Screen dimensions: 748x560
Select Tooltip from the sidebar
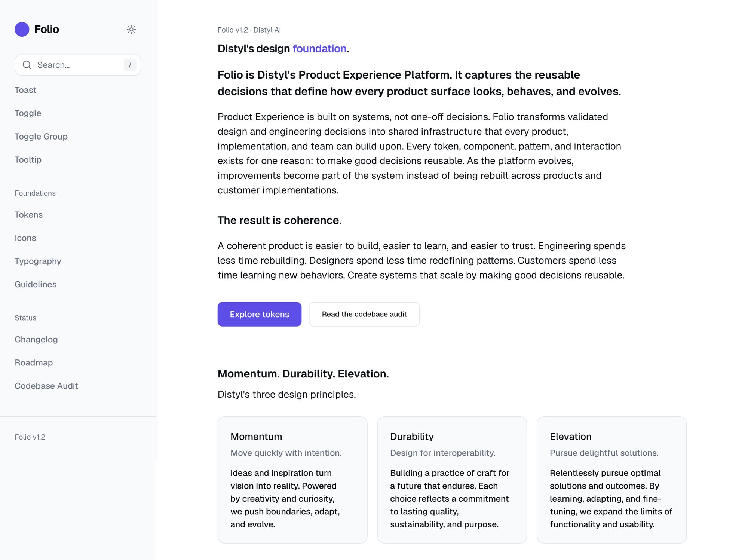click(28, 160)
